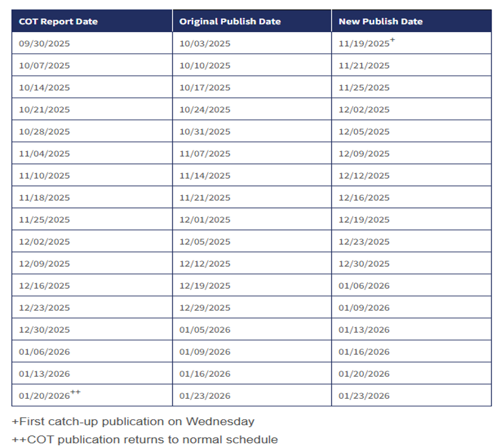Select 10/10/2025 in Original Publish Date column
504x448 pixels.
tap(205, 65)
